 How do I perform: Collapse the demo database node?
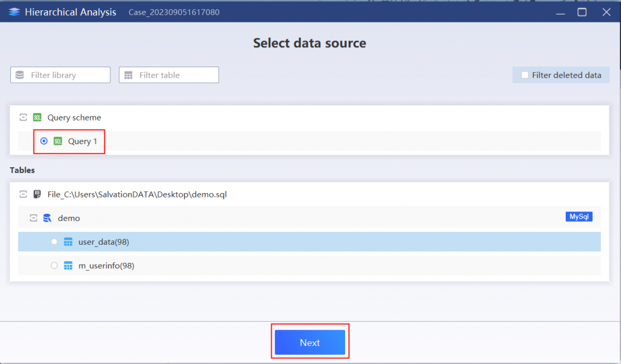click(x=33, y=218)
